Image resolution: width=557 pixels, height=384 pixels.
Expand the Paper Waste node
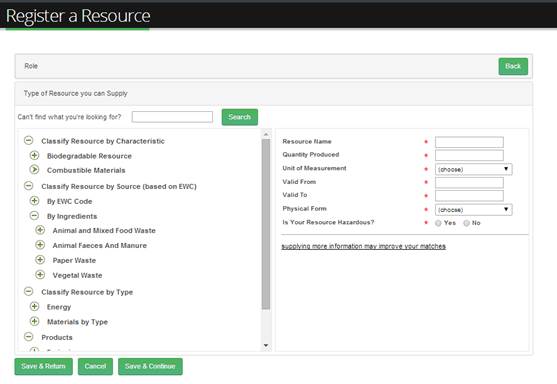(40, 260)
